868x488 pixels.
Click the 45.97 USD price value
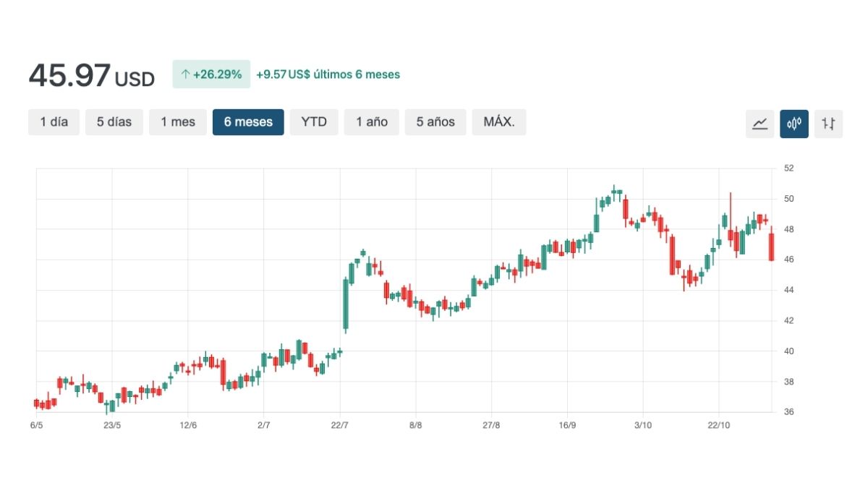(x=91, y=76)
